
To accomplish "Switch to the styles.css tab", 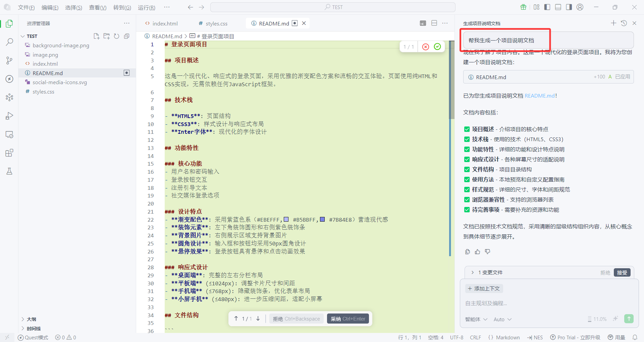I will (x=216, y=23).
